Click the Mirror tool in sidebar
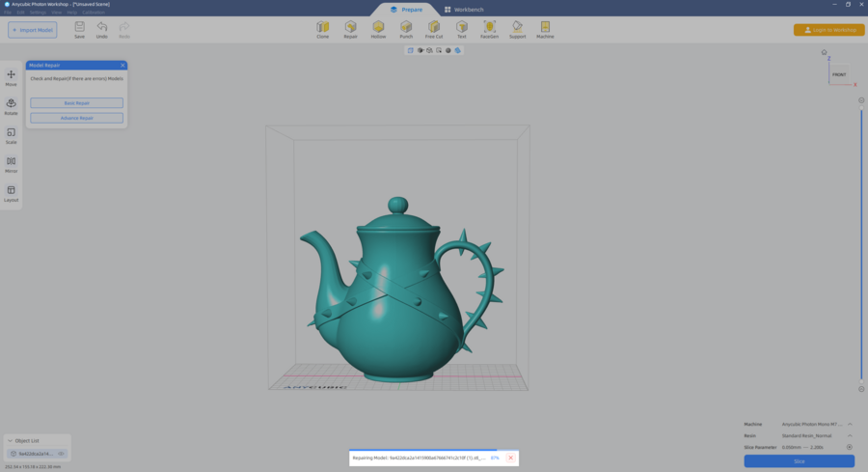The width and height of the screenshot is (868, 472). coord(12,164)
